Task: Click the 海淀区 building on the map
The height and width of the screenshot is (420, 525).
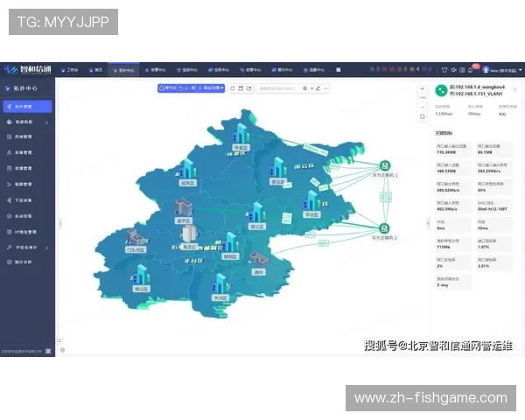Action: point(189,234)
